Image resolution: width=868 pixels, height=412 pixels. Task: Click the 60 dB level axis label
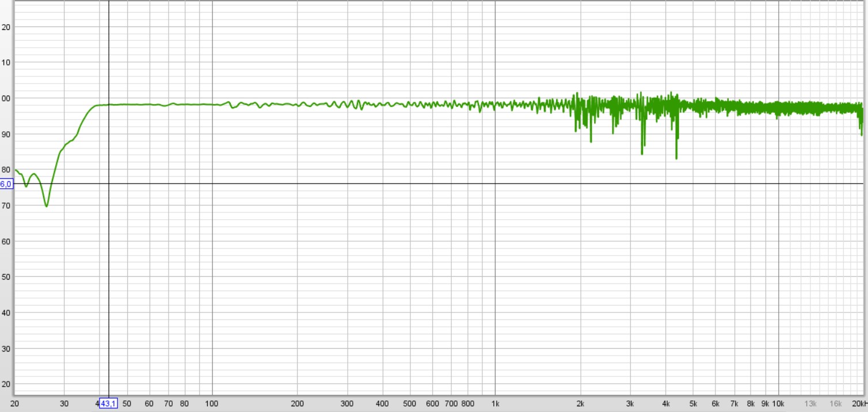click(x=6, y=241)
